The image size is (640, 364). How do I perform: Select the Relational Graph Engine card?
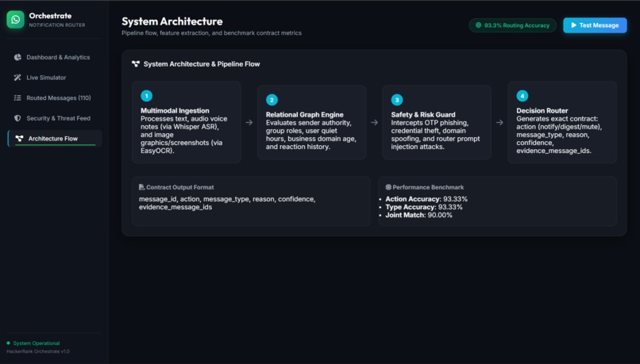point(311,122)
